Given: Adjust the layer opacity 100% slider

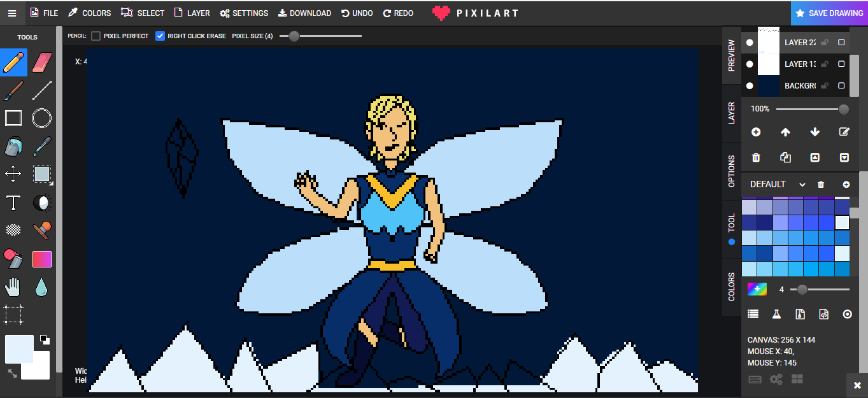Looking at the screenshot, I should point(813,109).
